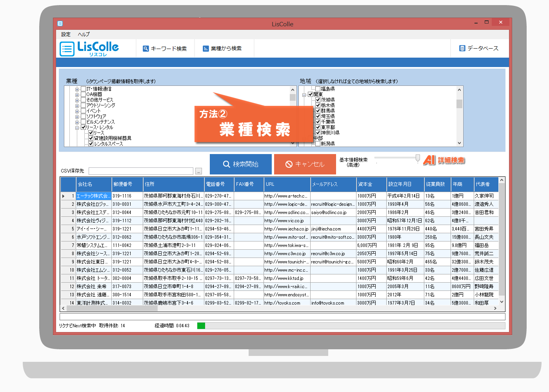Click postal code 111-0042 cell
This screenshot has width=549, height=392.
[127, 245]
